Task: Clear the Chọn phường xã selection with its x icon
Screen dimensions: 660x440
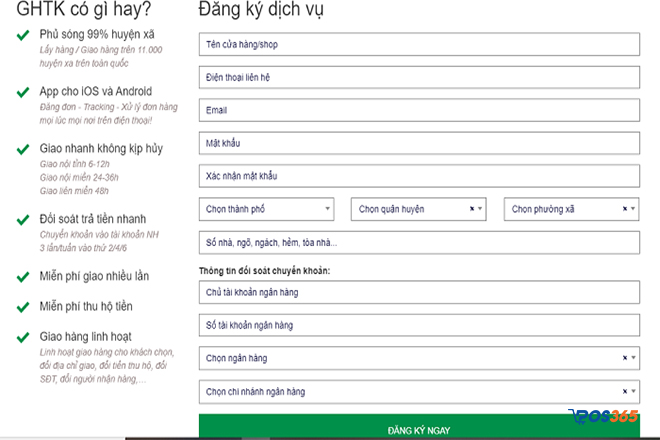Action: tap(624, 209)
